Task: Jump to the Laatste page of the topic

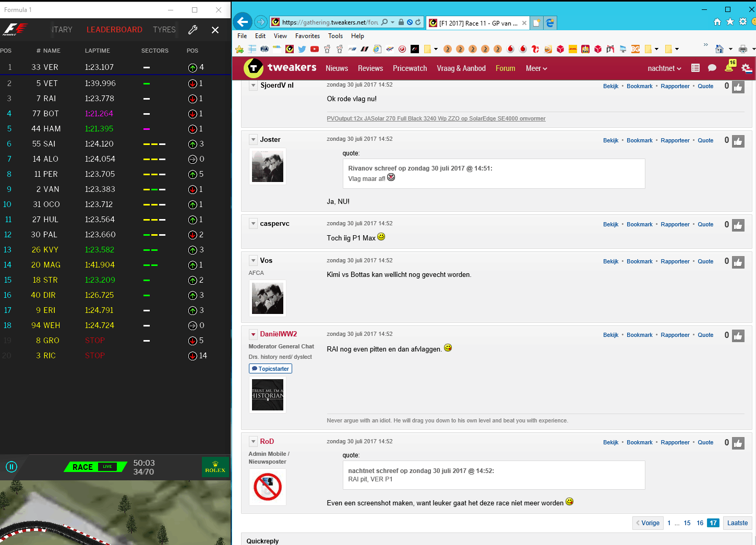Action: click(737, 523)
